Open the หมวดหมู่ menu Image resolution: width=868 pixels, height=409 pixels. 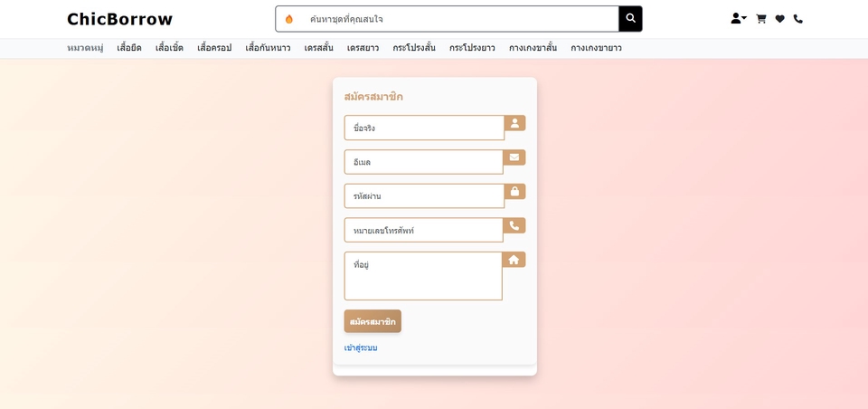point(85,48)
